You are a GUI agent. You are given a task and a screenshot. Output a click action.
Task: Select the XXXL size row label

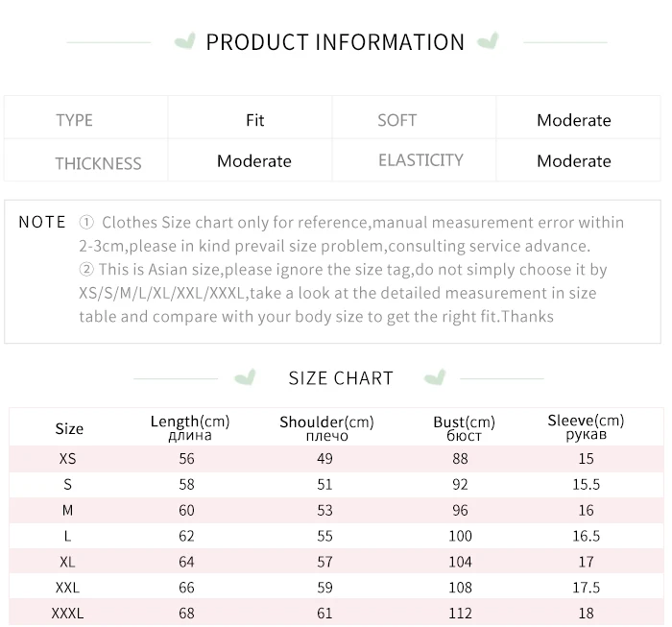[x=67, y=613]
